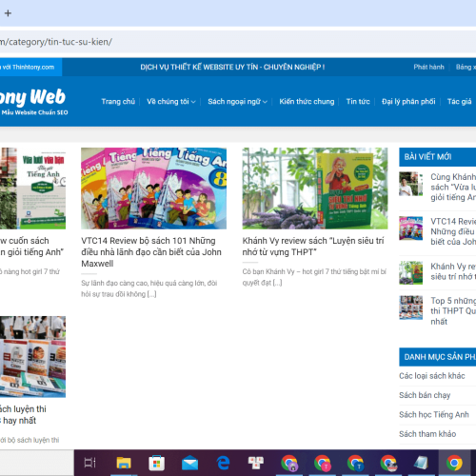Image resolution: width=476 pixels, height=476 pixels.
Task: Select the active Chrome window on the taskbar
Action: 454,463
